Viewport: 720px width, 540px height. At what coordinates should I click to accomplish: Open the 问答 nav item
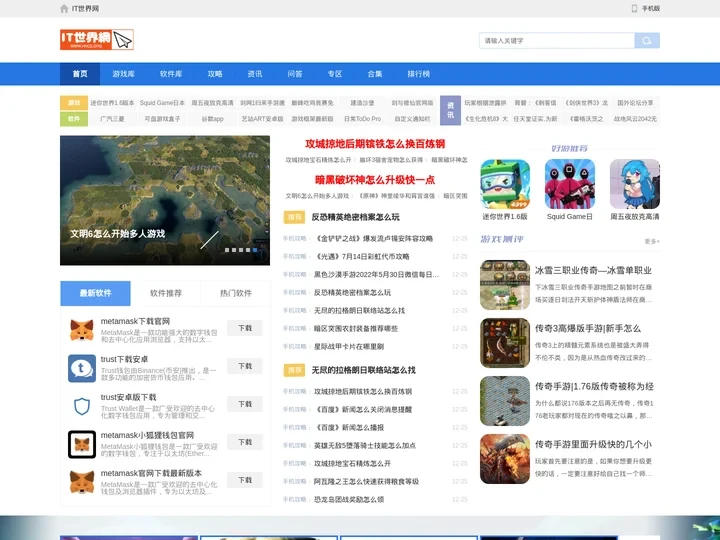295,74
